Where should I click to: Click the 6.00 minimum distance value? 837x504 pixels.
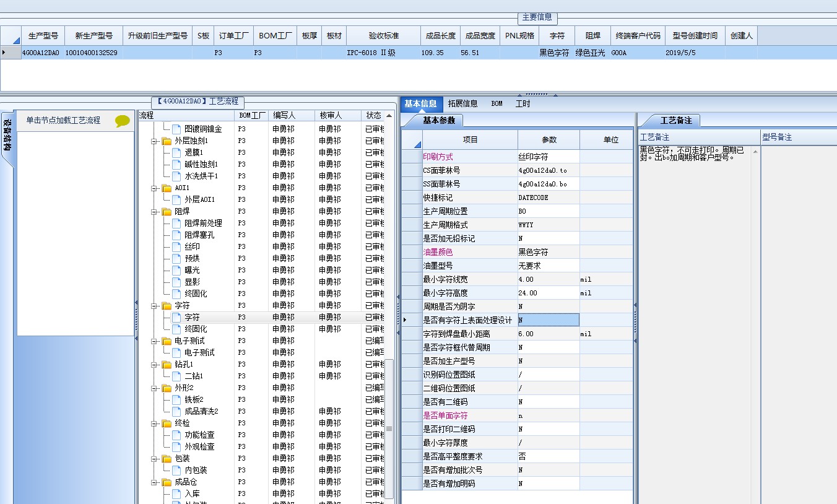click(549, 334)
